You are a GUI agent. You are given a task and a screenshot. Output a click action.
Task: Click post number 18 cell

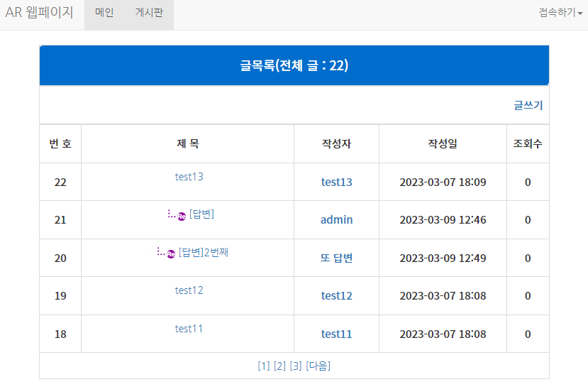click(60, 334)
